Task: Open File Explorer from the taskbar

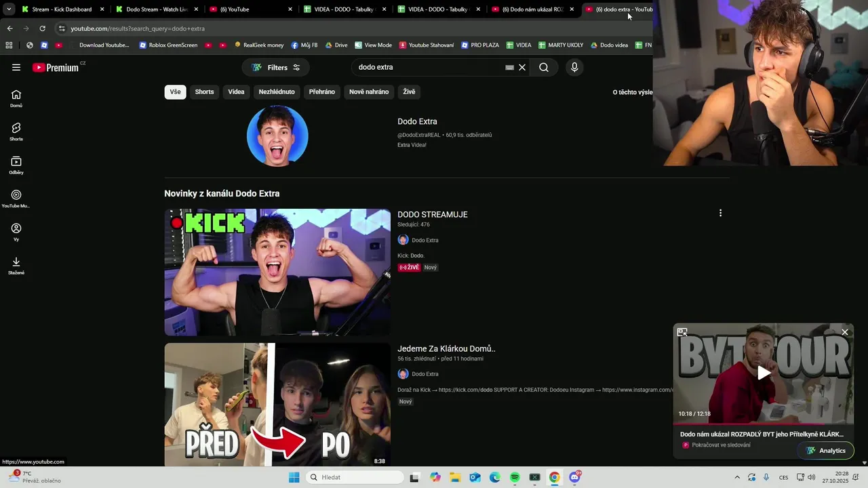Action: [455, 477]
